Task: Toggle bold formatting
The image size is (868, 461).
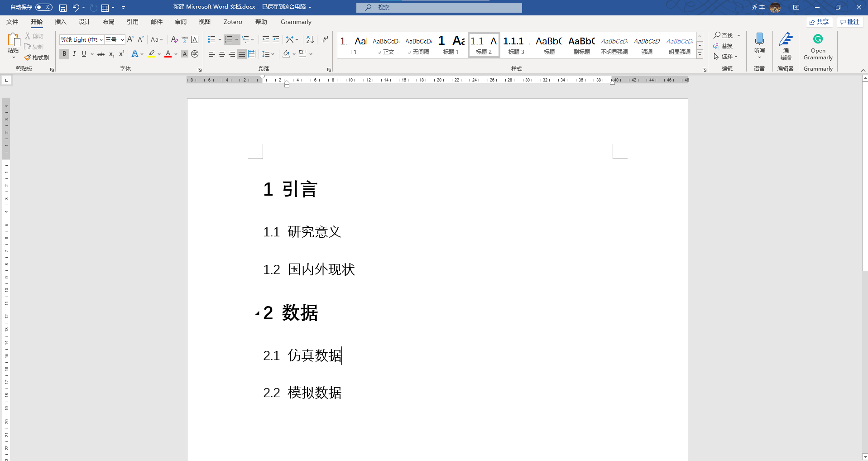Action: (64, 54)
